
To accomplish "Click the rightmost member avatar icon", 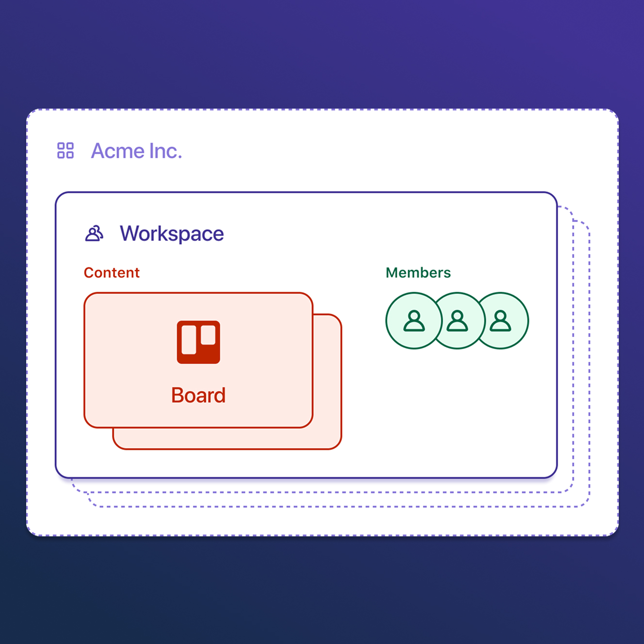I will 501,320.
